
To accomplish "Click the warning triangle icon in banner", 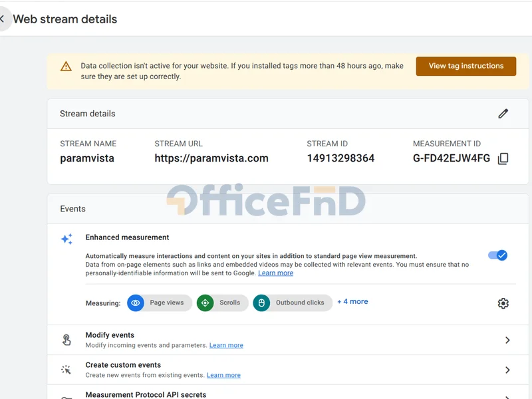I will tap(66, 66).
